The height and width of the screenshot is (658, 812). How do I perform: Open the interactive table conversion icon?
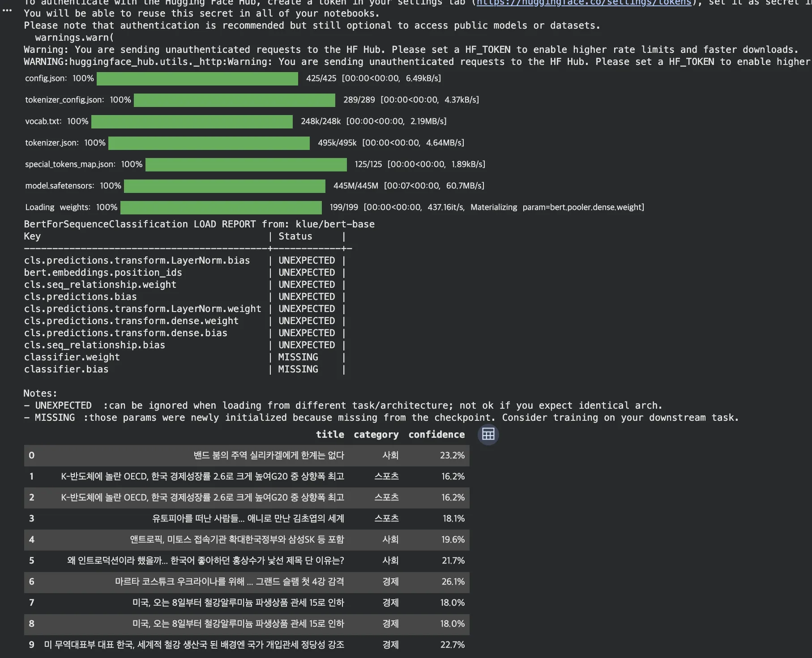click(488, 434)
